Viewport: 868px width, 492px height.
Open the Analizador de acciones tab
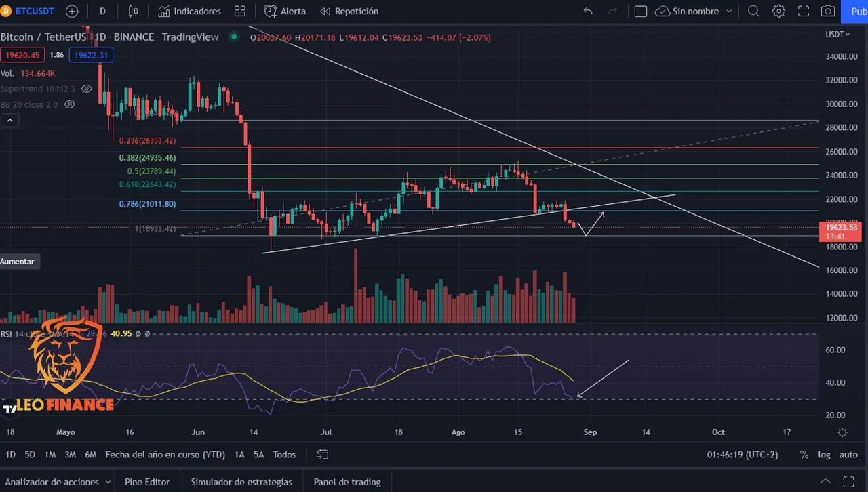coord(52,483)
